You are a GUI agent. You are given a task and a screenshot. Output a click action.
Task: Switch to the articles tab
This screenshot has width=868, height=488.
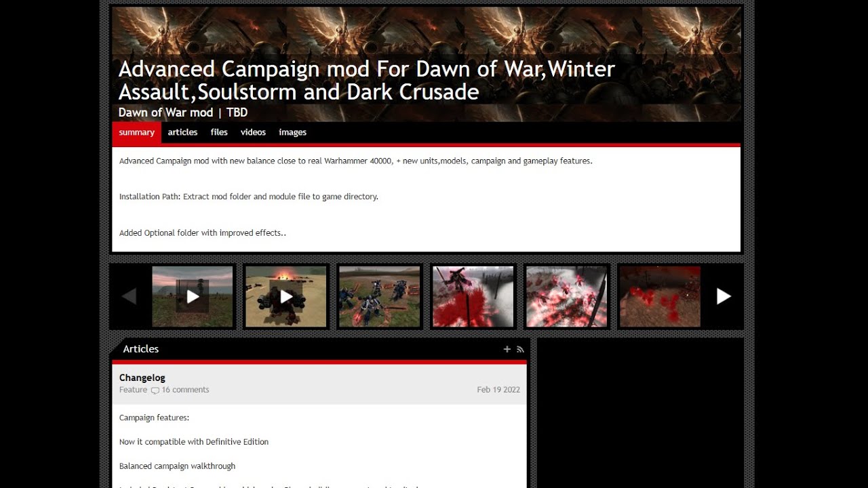pyautogui.click(x=182, y=132)
